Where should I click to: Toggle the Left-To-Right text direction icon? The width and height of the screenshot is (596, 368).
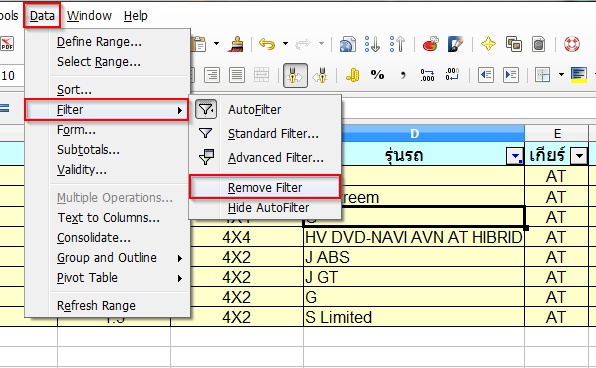tap(295, 75)
